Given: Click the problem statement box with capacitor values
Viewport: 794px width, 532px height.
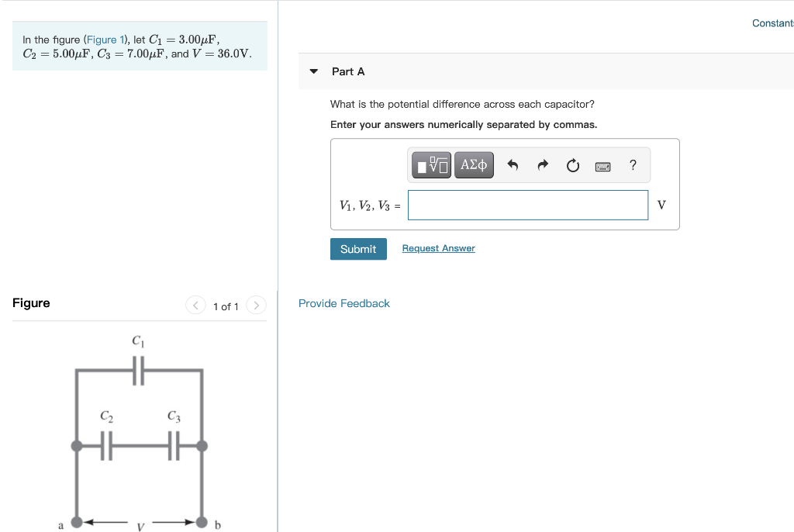Looking at the screenshot, I should pos(140,46).
